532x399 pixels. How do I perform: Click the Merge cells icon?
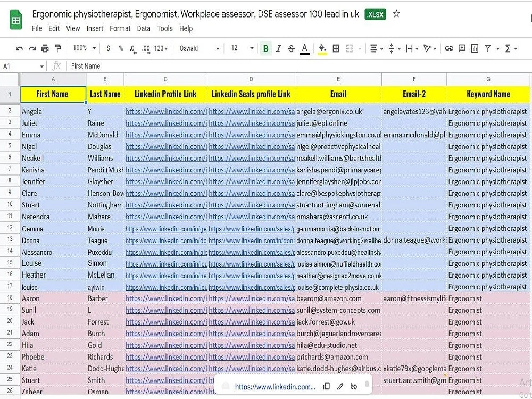pos(350,48)
